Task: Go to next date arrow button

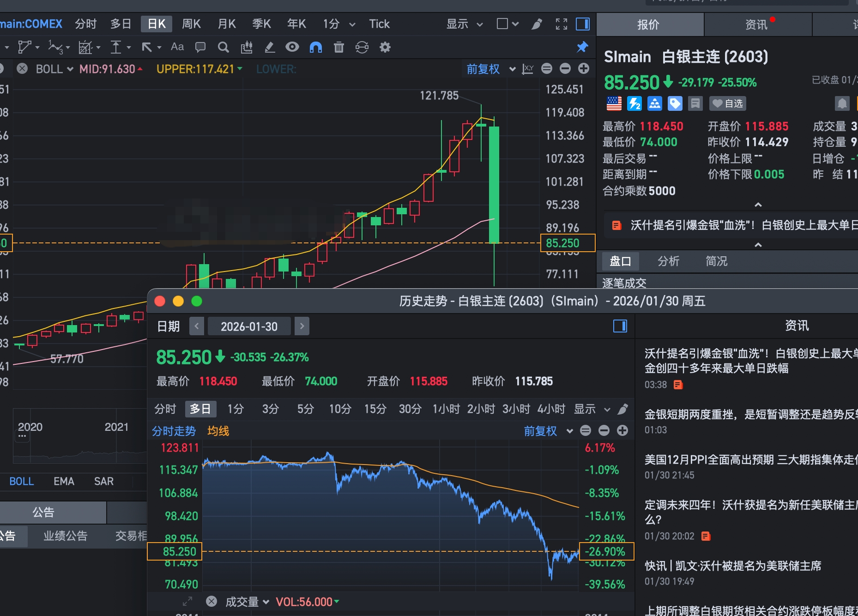Action: 302,326
